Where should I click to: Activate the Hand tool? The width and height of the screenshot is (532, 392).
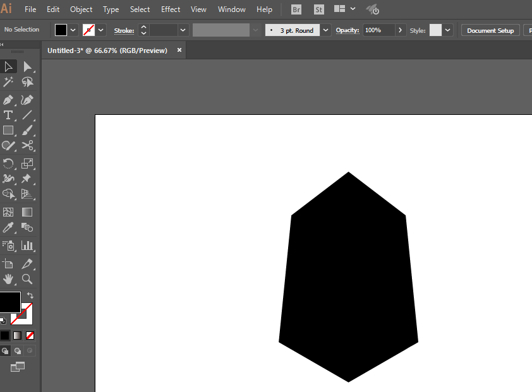8,279
